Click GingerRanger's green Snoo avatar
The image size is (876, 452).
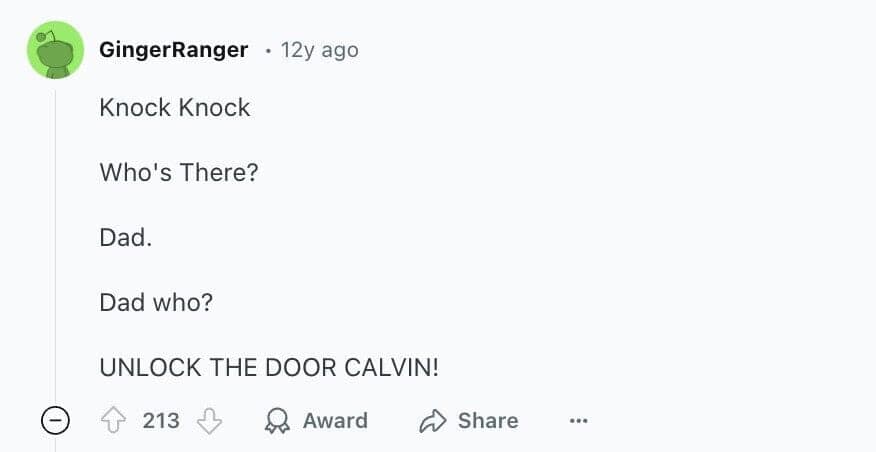[55, 50]
